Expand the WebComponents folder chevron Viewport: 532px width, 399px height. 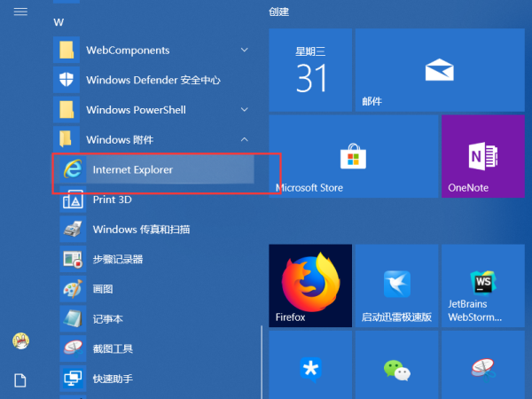245,50
